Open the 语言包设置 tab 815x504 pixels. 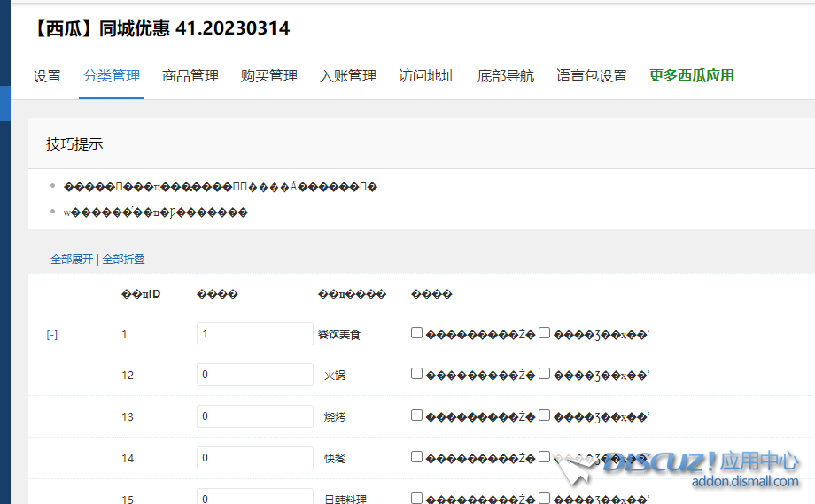coord(592,76)
